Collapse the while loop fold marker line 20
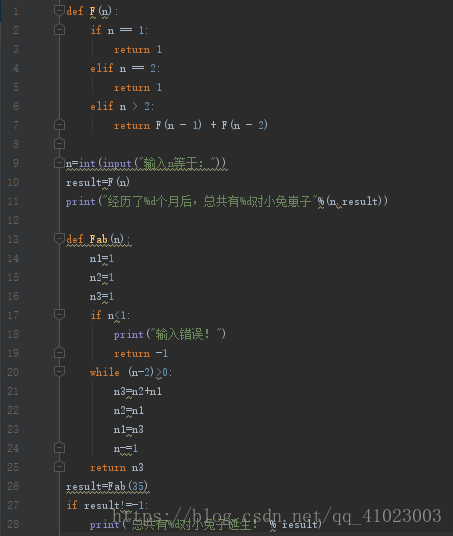The height and width of the screenshot is (536, 453). point(59,371)
